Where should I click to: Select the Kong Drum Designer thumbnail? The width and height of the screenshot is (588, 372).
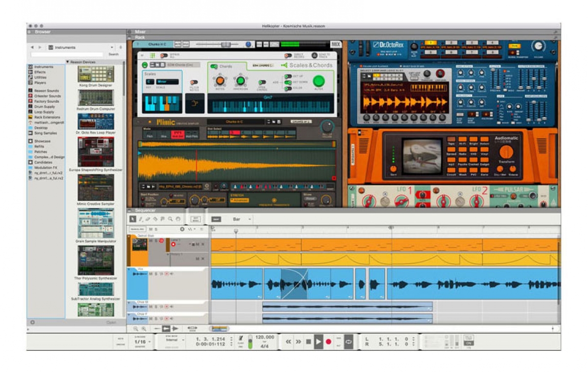[96, 74]
